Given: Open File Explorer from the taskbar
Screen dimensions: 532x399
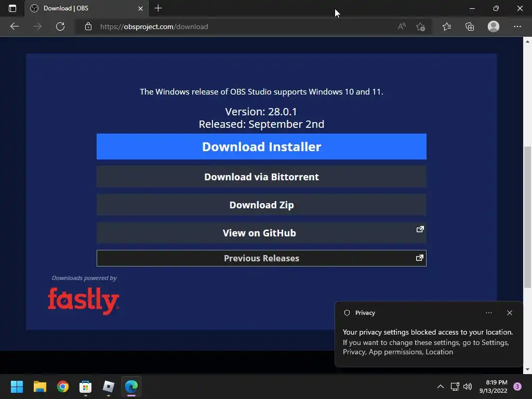Looking at the screenshot, I should (39, 387).
